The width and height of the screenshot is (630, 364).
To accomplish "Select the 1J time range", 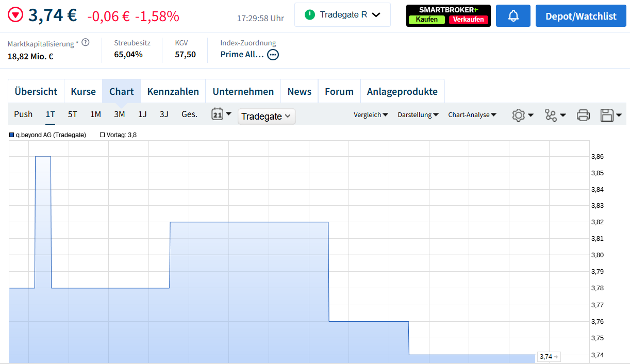I will pos(142,114).
